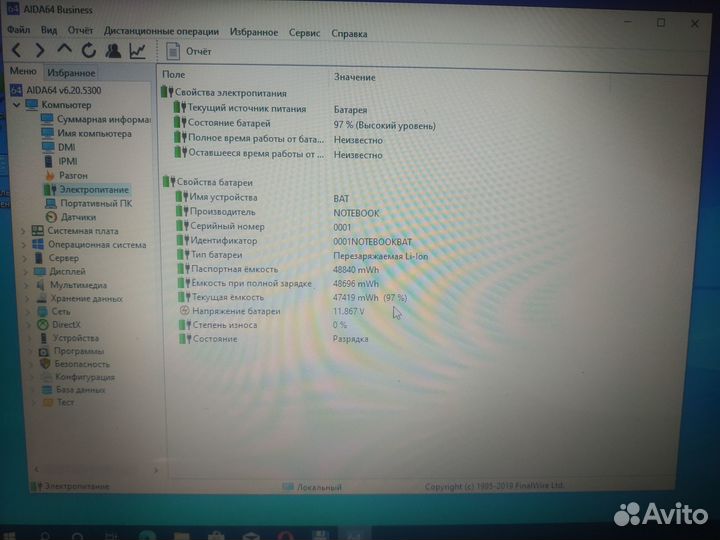Select the AIDA64 v6.20.5300 root node
Screen dimensions: 720x540
pyautogui.click(x=56, y=90)
